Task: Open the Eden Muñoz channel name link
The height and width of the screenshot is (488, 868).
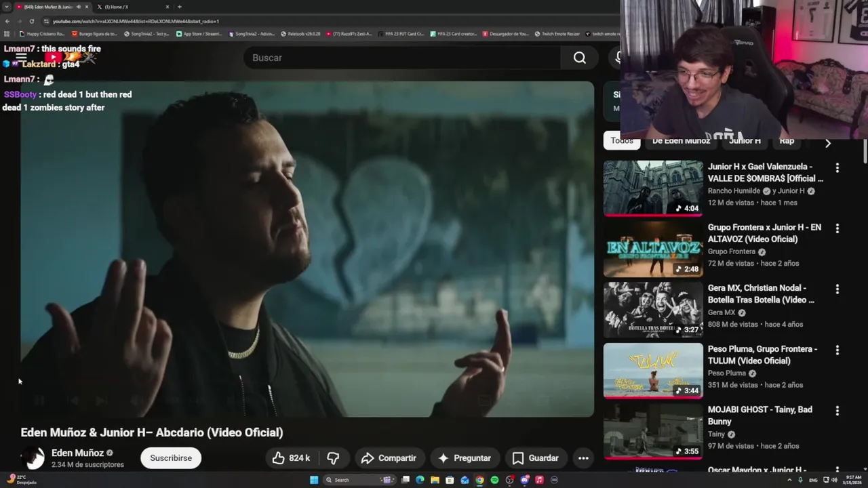Action: [x=77, y=453]
